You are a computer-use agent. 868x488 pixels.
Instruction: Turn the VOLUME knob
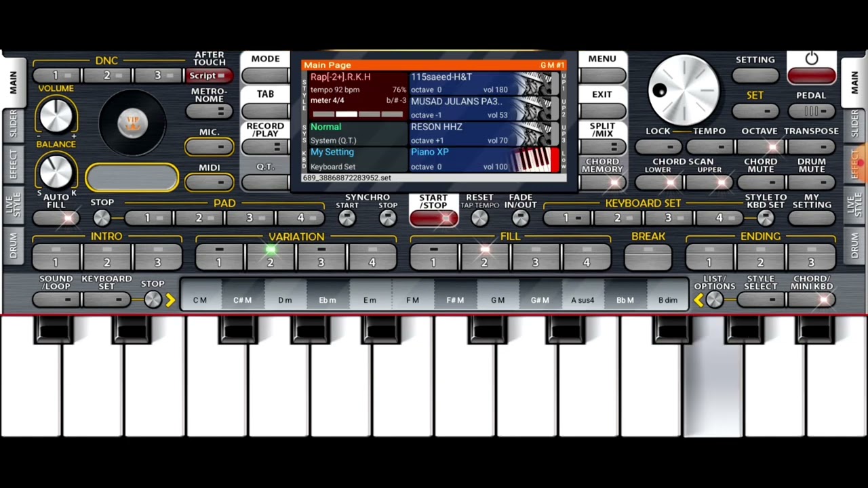[56, 115]
